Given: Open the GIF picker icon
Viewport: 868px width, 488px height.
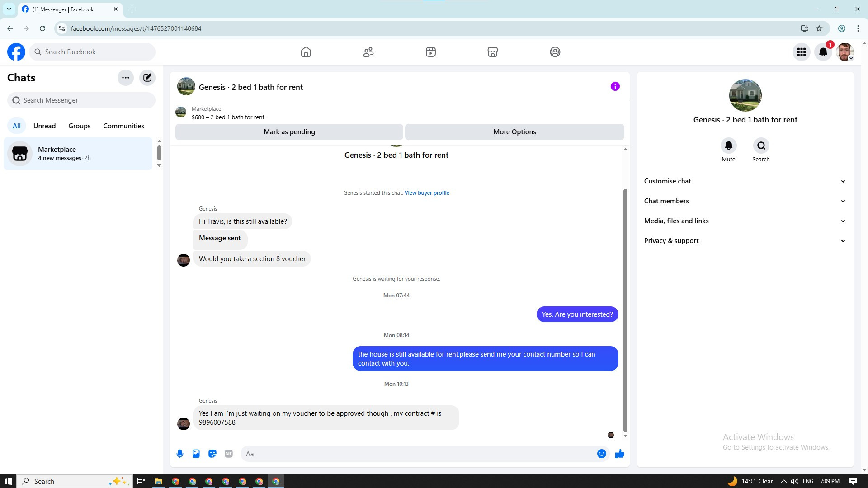Looking at the screenshot, I should pos(229,454).
